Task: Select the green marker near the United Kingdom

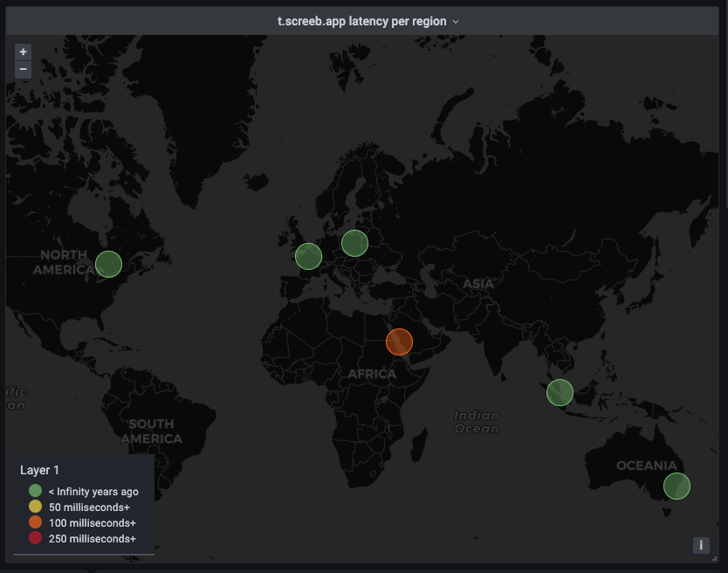Action: 308,256
